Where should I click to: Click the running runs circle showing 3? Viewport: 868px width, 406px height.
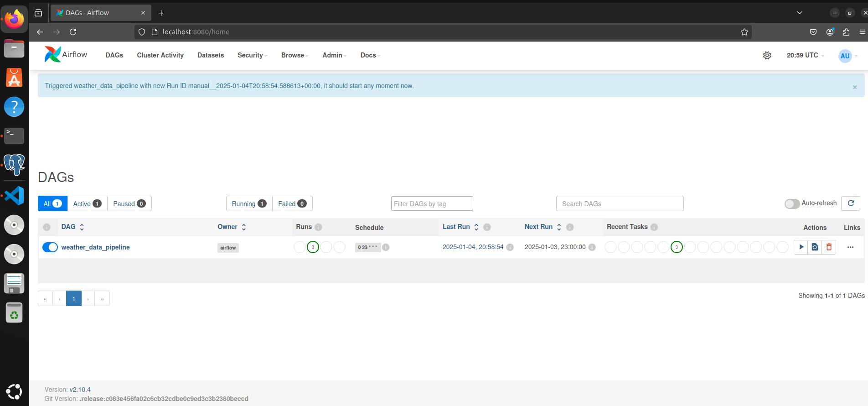tap(313, 247)
